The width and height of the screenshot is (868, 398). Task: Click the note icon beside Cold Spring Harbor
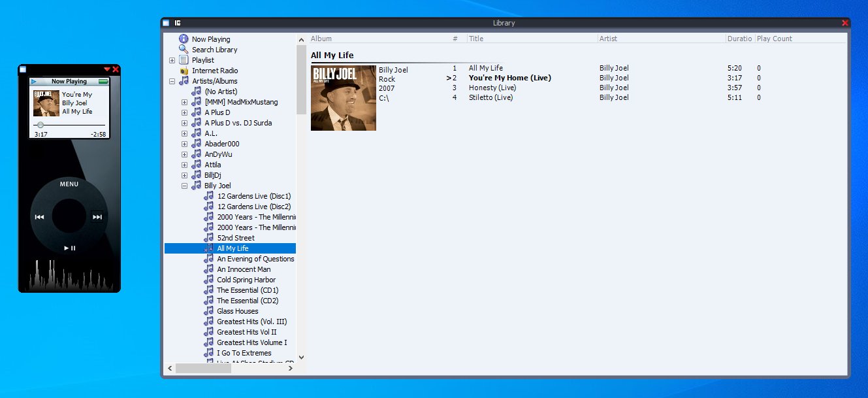[x=209, y=280]
